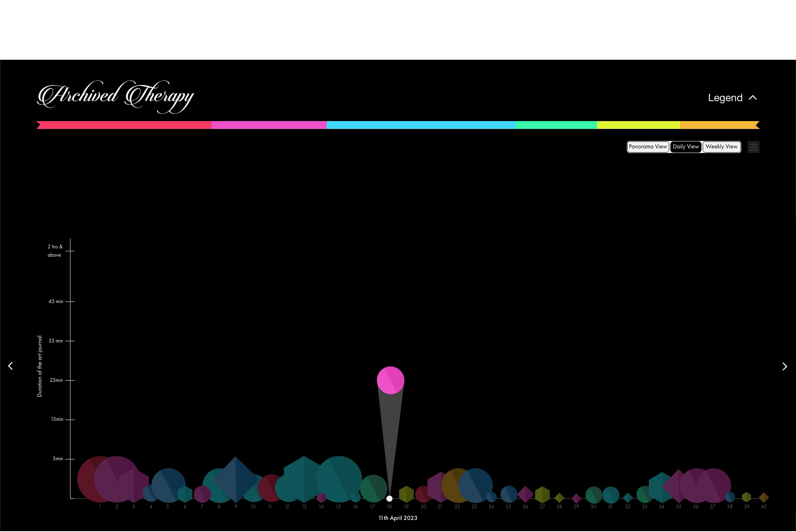
Task: Collapse the Legend panel
Action: coord(725,98)
